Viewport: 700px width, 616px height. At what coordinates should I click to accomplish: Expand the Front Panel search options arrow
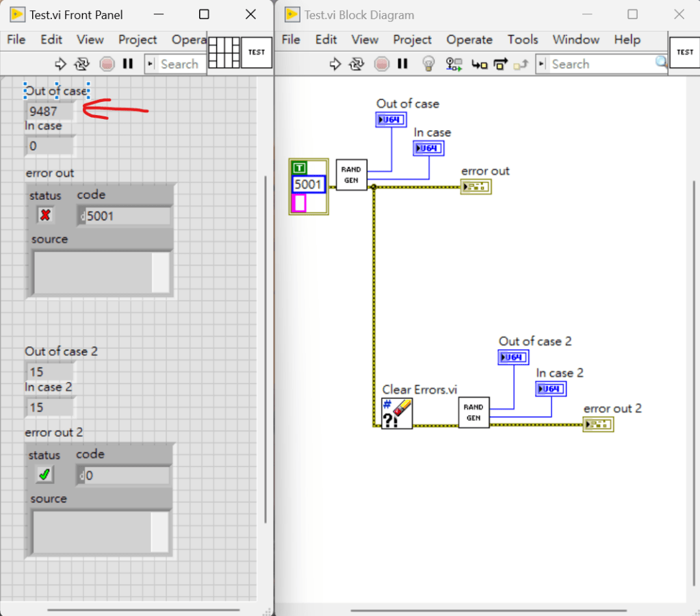tap(151, 64)
